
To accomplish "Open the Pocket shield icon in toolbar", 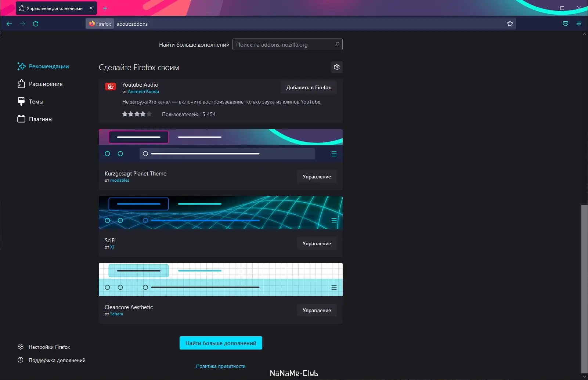I will [x=566, y=24].
